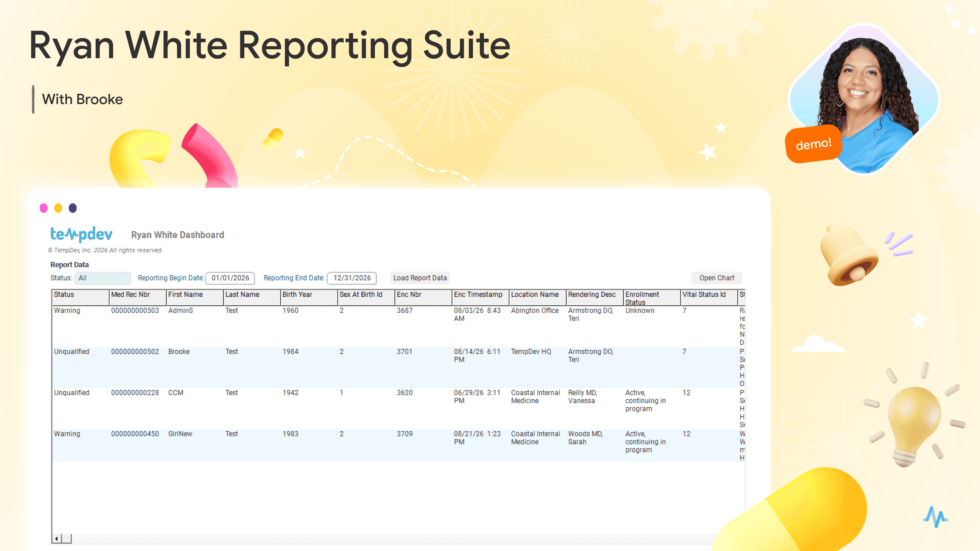
Task: Sort by the Enc Timestamp column header
Action: (x=480, y=298)
